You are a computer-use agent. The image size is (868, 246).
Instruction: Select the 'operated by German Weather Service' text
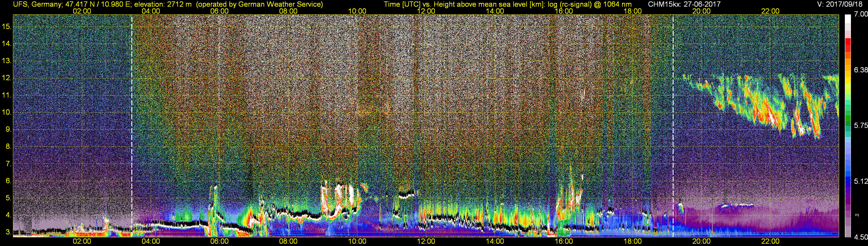point(260,4)
